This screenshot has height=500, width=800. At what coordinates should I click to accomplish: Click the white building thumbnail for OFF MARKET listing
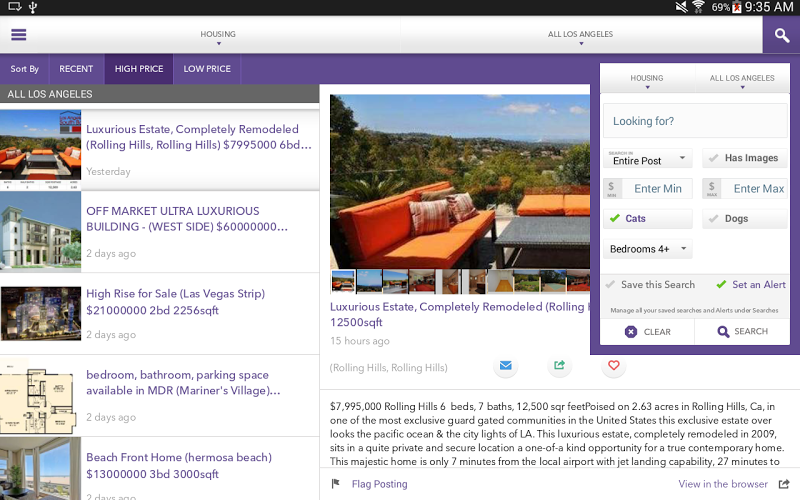tap(40, 232)
